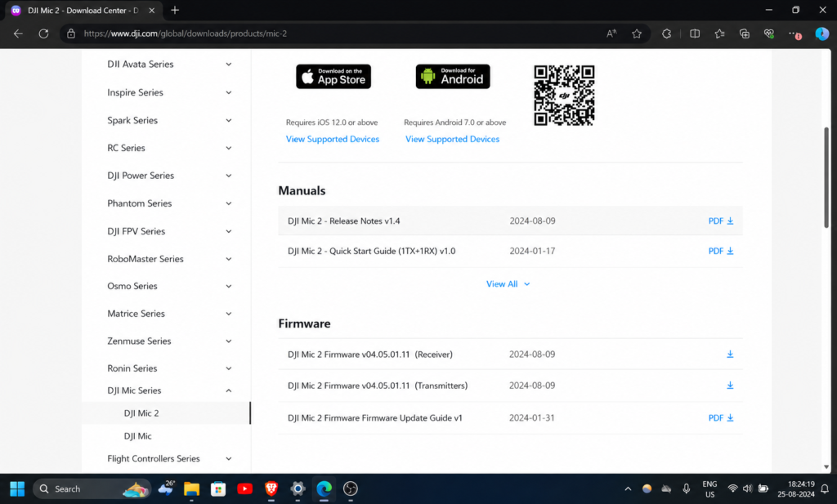Open Quick Start Guide (1TX+1RX) v1.0 row
Image resolution: width=837 pixels, height=504 pixels.
(510, 251)
